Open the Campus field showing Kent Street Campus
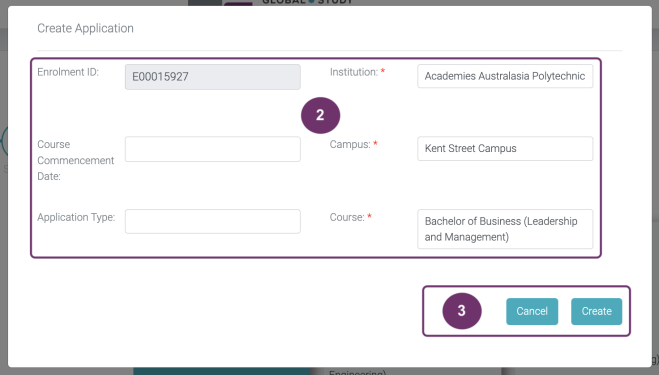Screen dimensions: 659x375 point(505,148)
